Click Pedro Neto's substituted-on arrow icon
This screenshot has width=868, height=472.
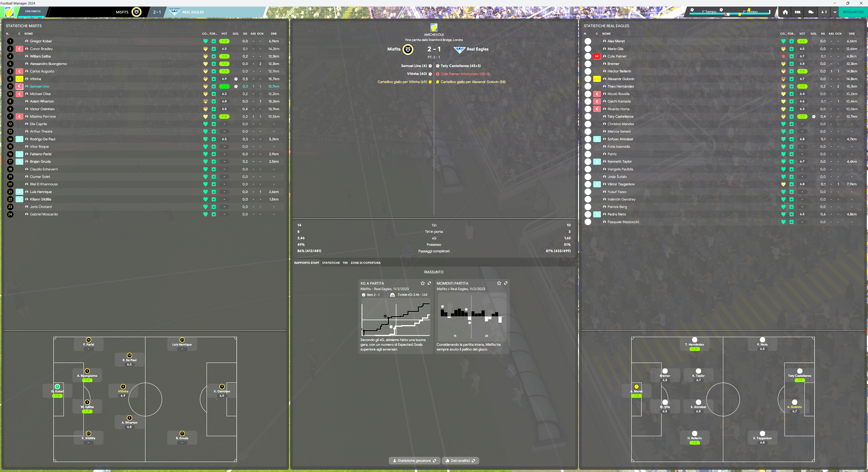tap(597, 215)
